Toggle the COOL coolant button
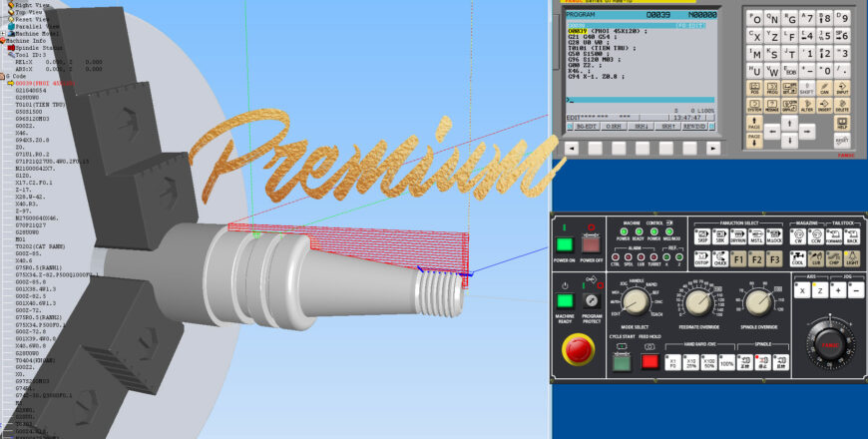 pos(798,258)
